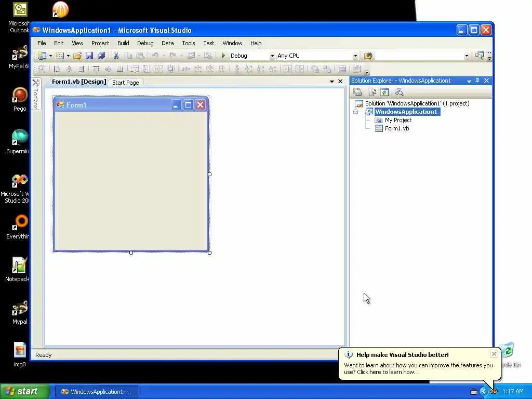Click Show All Files in Solution Explorer
The image size is (532, 399).
pyautogui.click(x=373, y=92)
